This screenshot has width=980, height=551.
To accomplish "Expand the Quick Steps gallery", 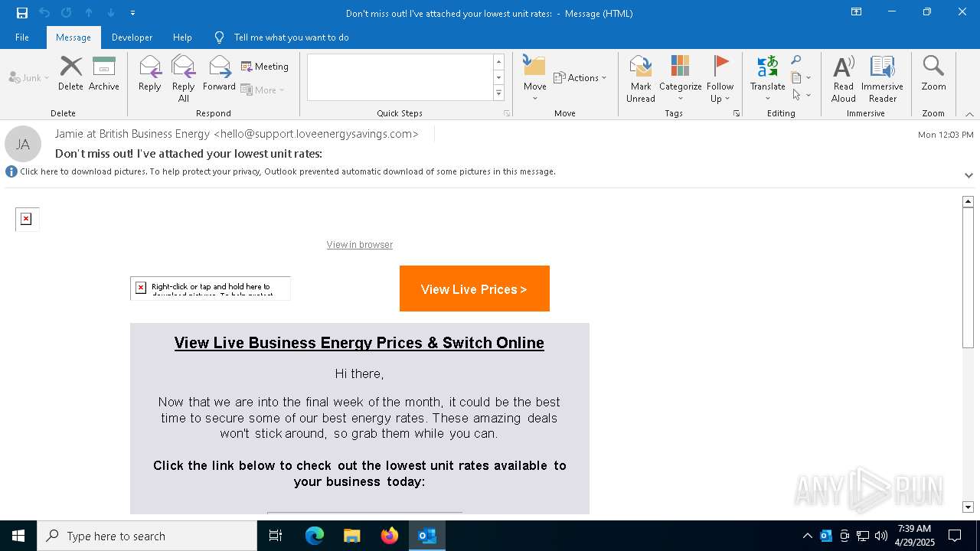I will point(498,93).
